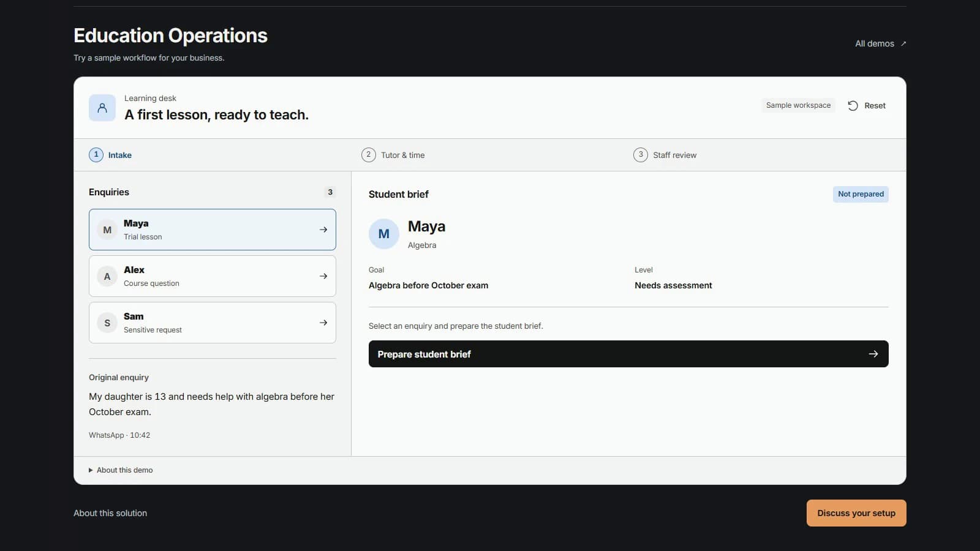Expand the About this demo disclosure triangle
This screenshot has width=980, height=551.
[x=91, y=470]
